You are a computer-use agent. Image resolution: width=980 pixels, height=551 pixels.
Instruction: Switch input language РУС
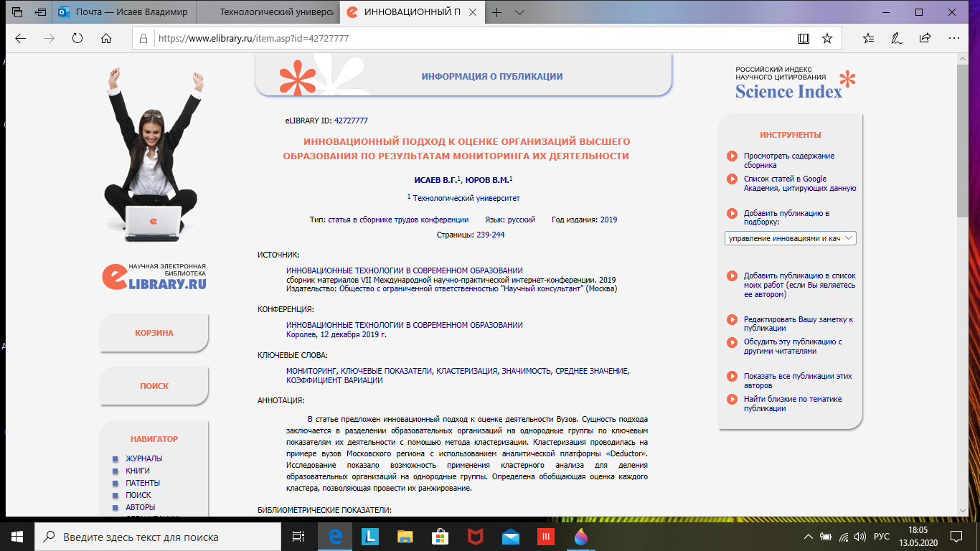point(881,536)
